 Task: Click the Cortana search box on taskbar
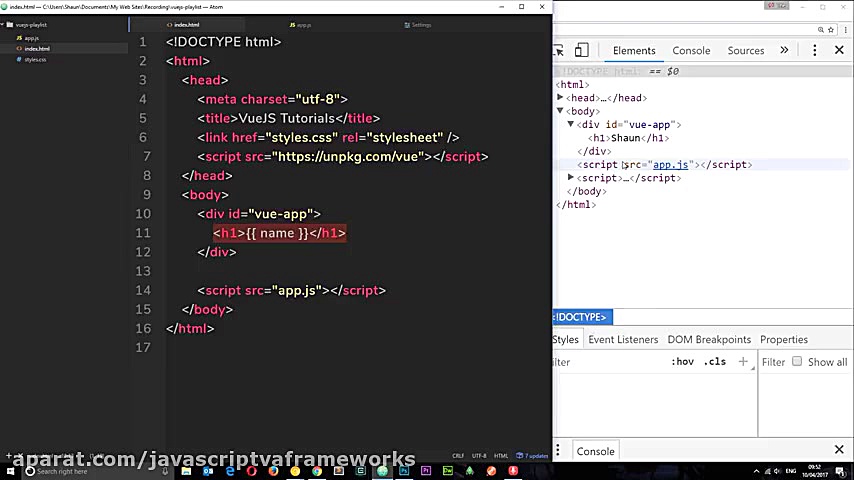pos(95,471)
